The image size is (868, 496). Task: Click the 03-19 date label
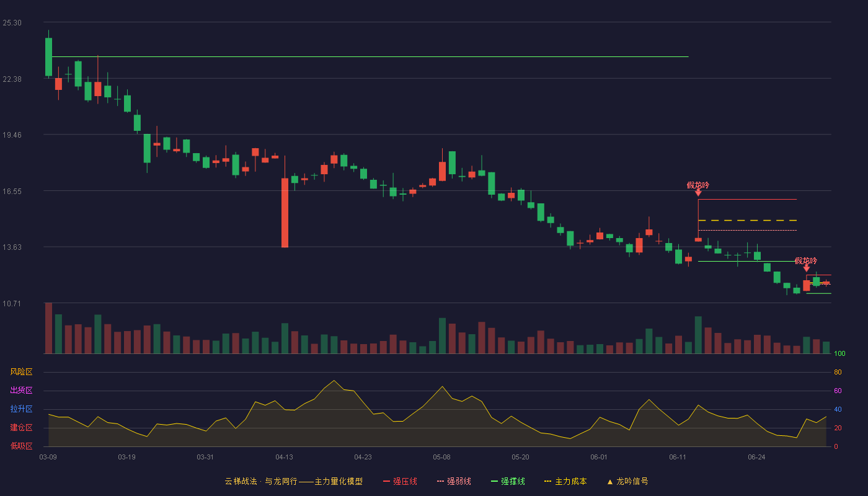[x=126, y=457]
